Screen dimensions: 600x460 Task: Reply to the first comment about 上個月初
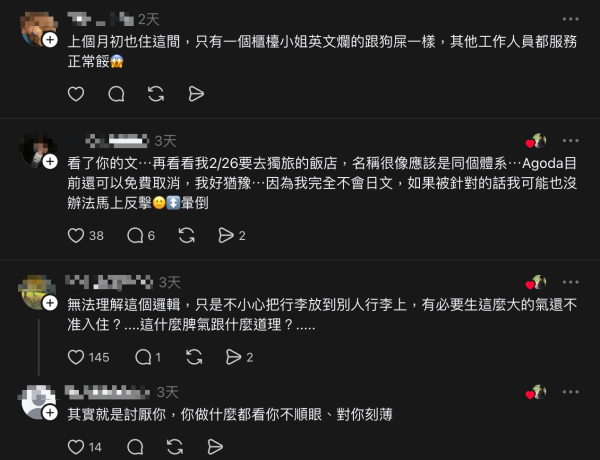tap(116, 94)
